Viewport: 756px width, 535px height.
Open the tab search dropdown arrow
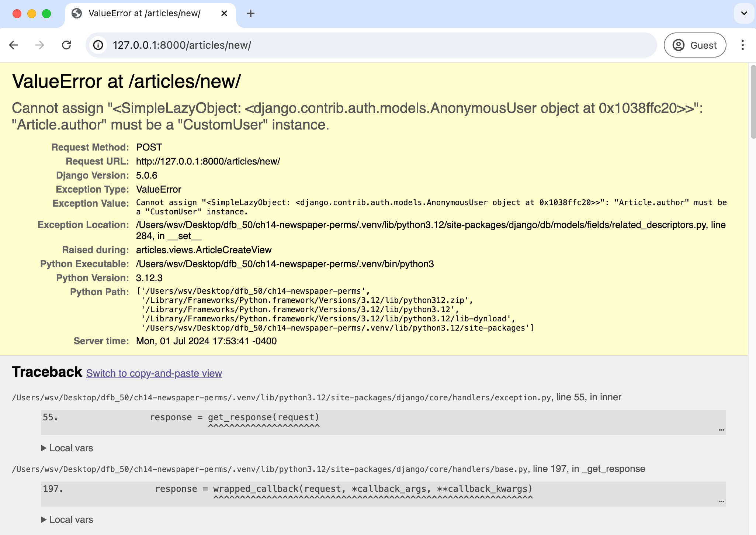click(x=744, y=14)
